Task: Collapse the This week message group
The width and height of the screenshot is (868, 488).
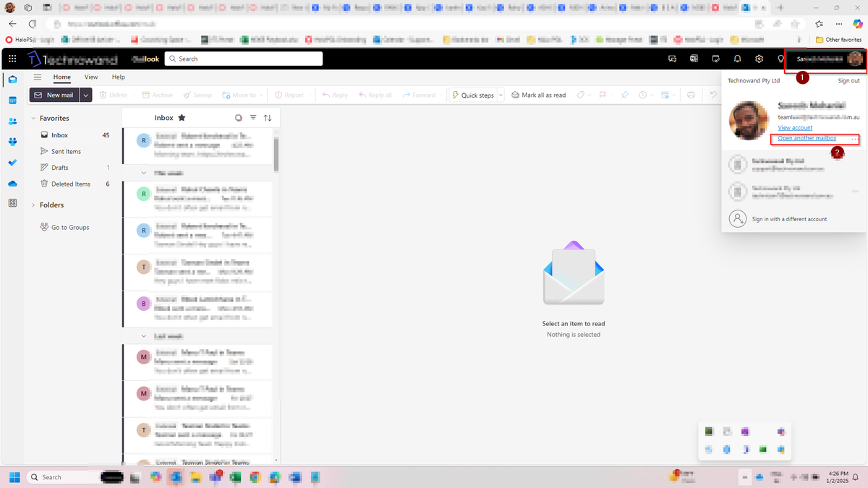Action: pos(144,173)
